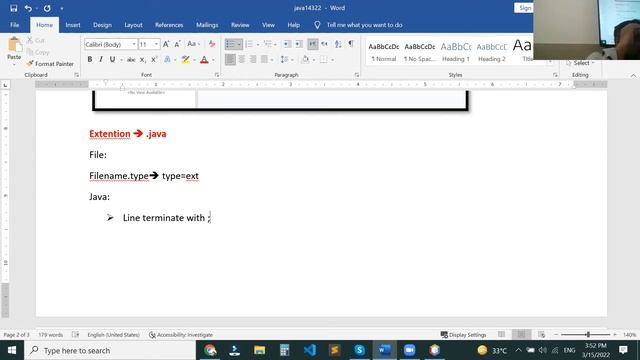
Task: Redo the last action
Action: tap(47, 8)
